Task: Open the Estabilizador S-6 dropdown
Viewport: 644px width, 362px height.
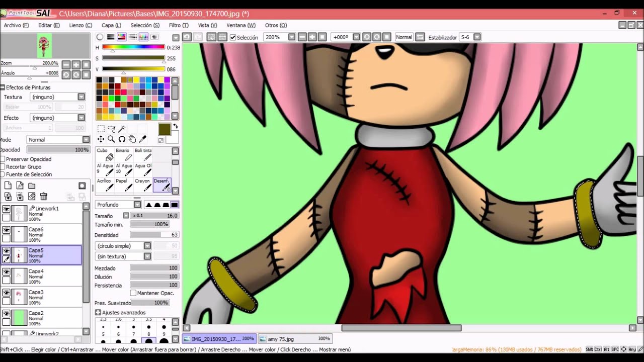Action: click(477, 37)
